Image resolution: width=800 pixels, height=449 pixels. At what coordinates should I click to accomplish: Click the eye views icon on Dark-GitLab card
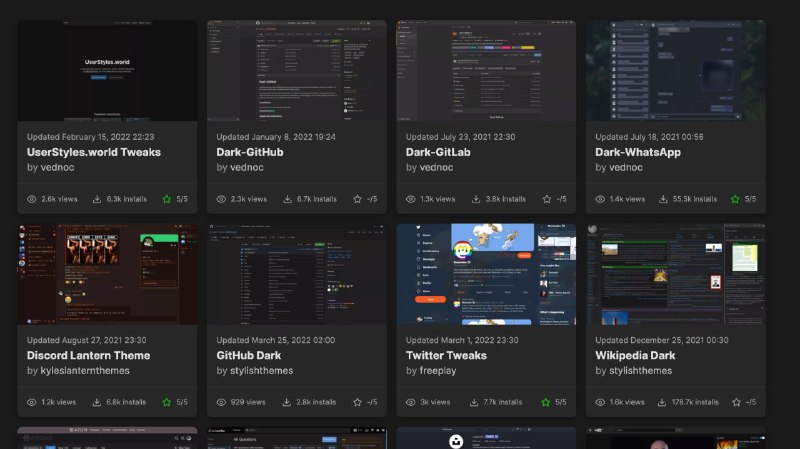(411, 199)
